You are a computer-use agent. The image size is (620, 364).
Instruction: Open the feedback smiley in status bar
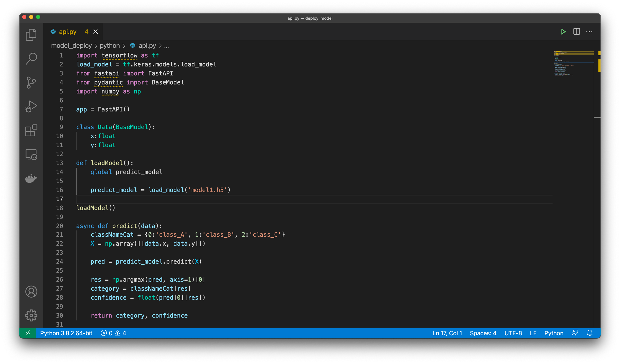(575, 333)
